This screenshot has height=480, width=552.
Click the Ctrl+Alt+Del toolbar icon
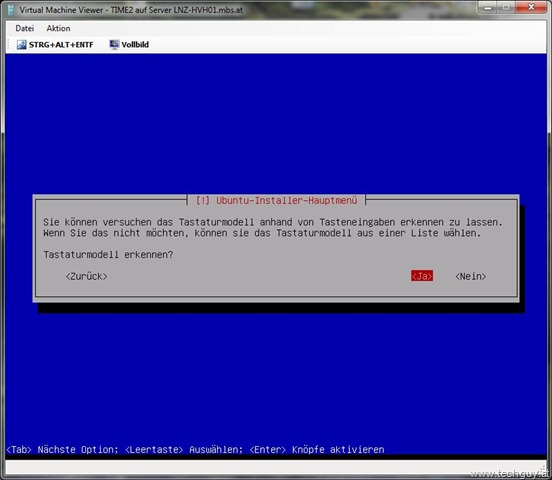21,44
